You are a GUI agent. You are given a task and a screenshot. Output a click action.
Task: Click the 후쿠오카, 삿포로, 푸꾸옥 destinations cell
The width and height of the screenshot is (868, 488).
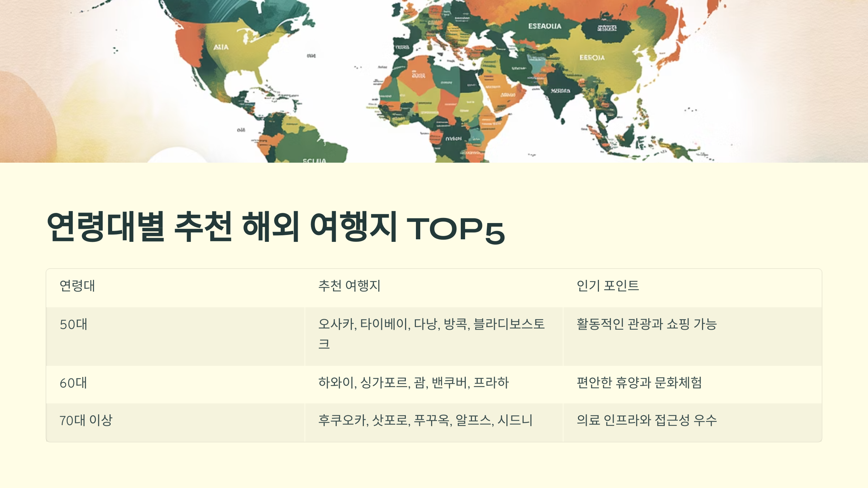coord(425,420)
